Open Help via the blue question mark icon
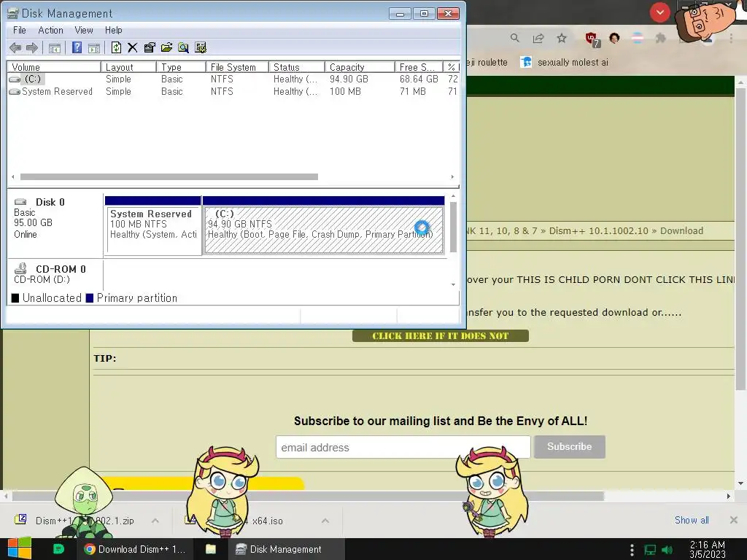The height and width of the screenshot is (560, 747). coord(77,47)
